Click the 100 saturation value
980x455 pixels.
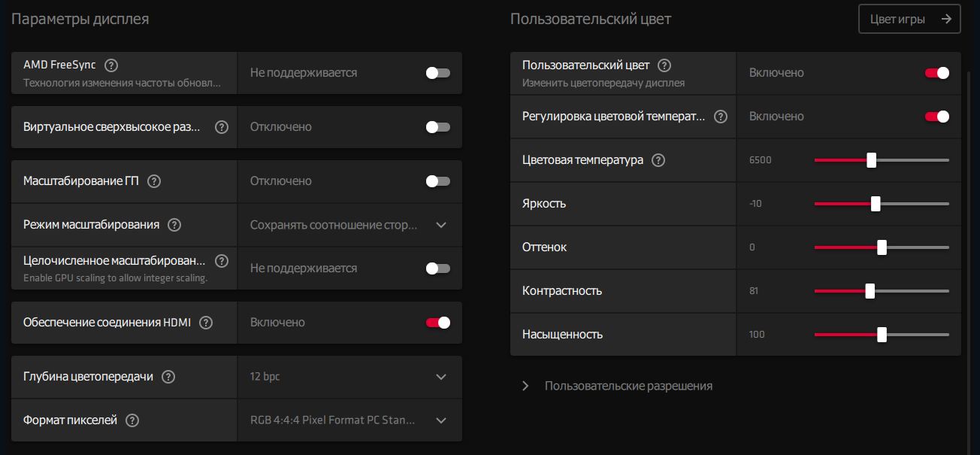[757, 335]
